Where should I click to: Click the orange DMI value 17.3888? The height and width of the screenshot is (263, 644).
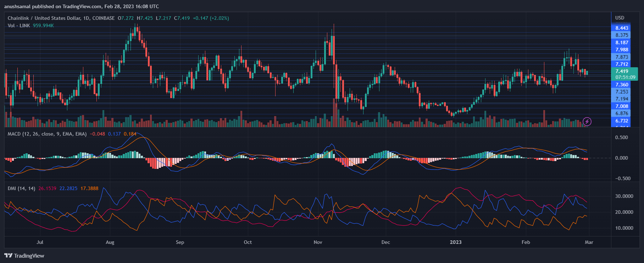tap(89, 188)
